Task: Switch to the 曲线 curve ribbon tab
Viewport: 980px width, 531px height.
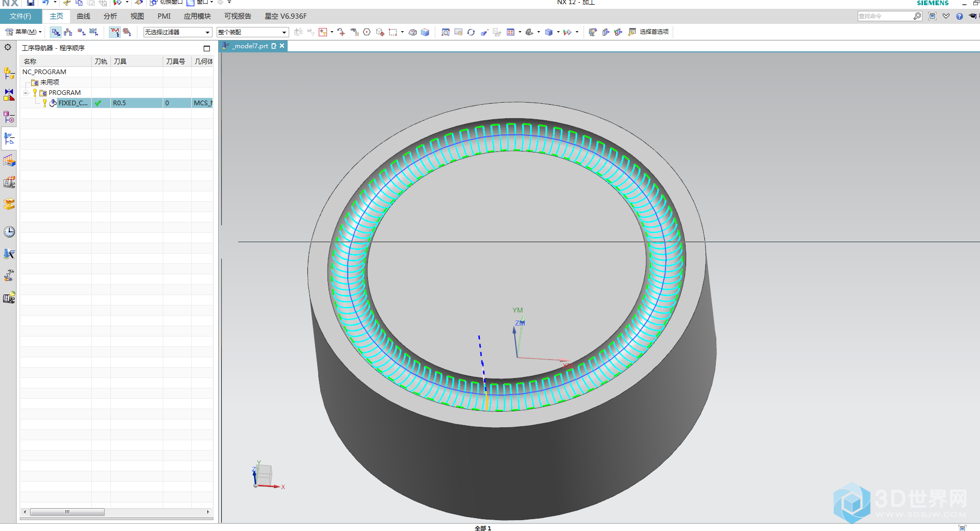Action: tap(83, 16)
